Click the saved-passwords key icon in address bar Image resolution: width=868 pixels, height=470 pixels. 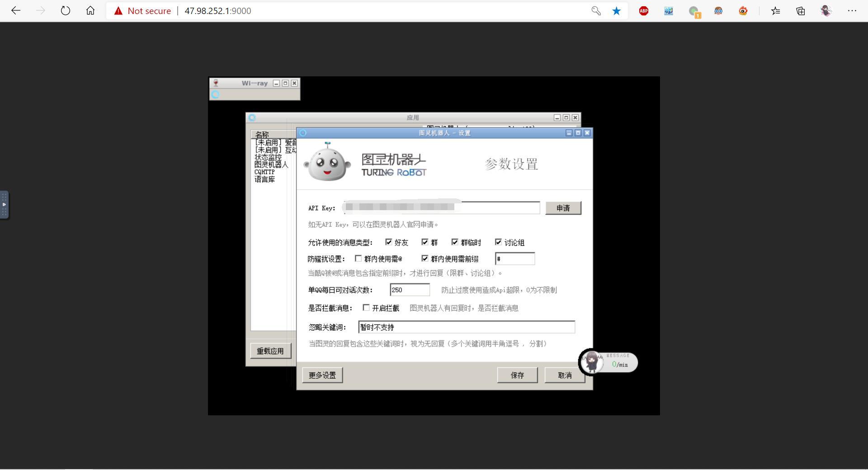[596, 11]
